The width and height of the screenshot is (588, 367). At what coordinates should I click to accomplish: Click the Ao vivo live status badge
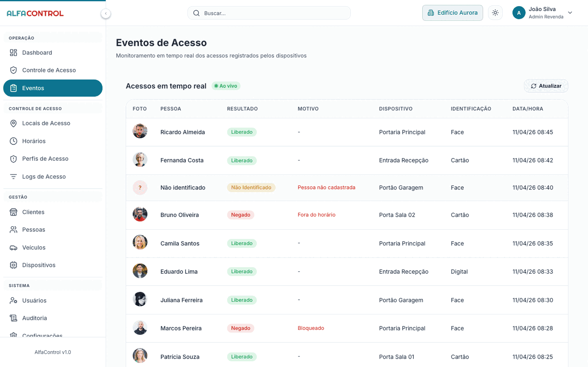(226, 86)
